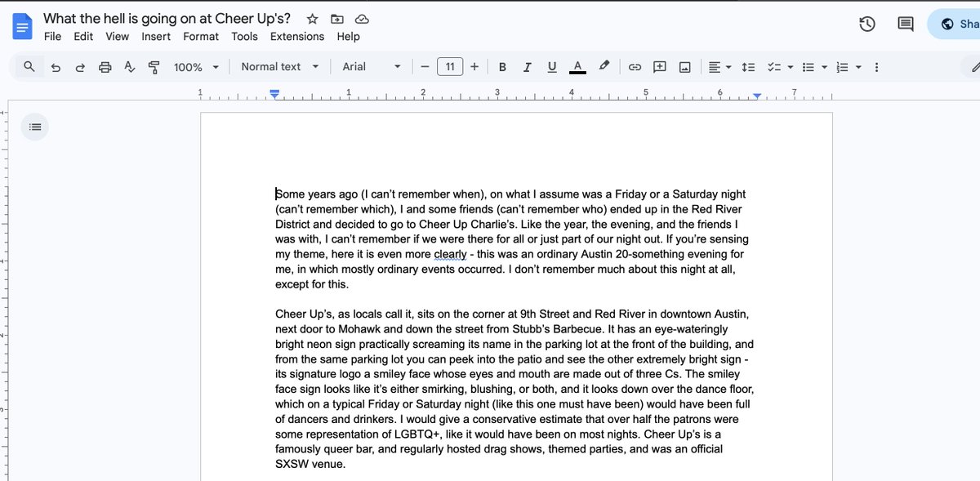This screenshot has width=980, height=481.
Task: Move document to a folder
Action: [x=337, y=19]
